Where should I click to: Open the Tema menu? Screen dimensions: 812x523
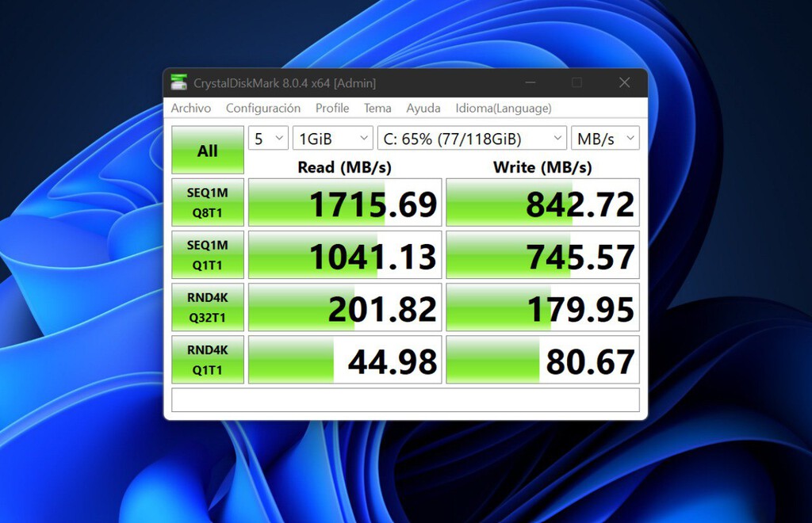[377, 108]
